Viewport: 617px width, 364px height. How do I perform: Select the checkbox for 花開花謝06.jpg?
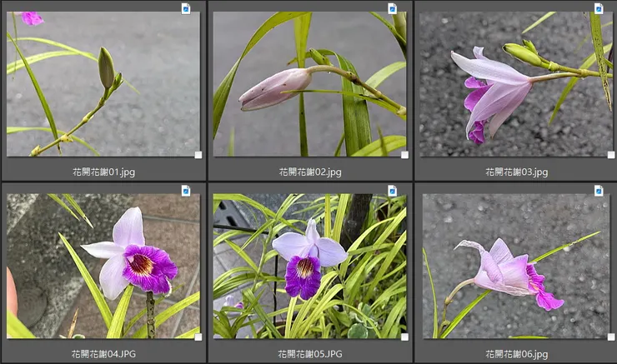click(610, 337)
